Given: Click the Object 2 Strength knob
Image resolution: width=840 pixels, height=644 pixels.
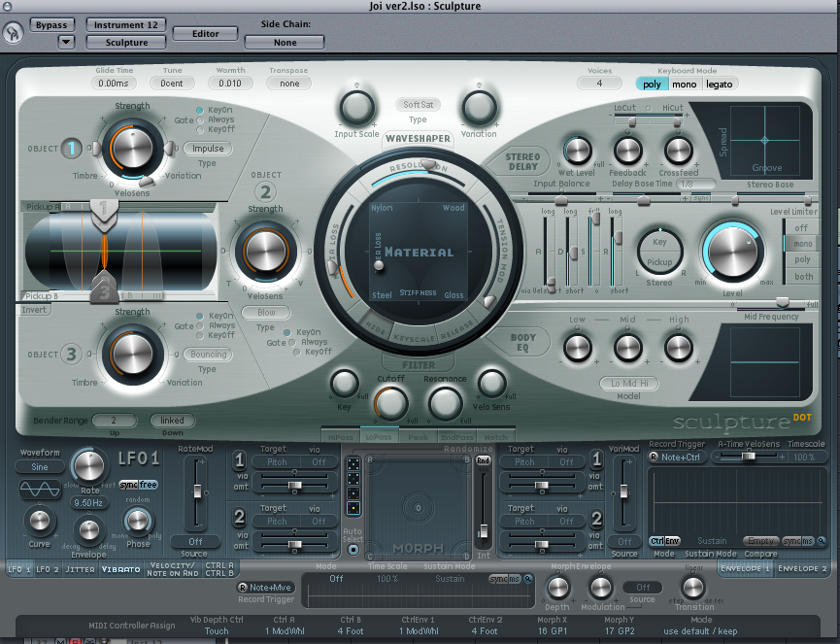Looking at the screenshot, I should pyautogui.click(x=265, y=251).
